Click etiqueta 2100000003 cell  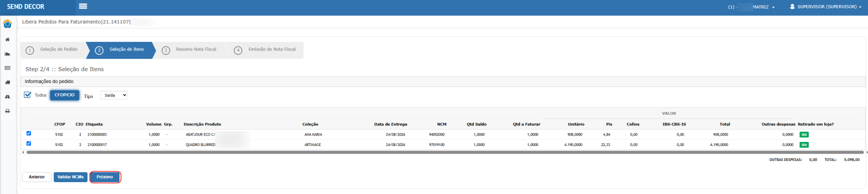(x=97, y=135)
